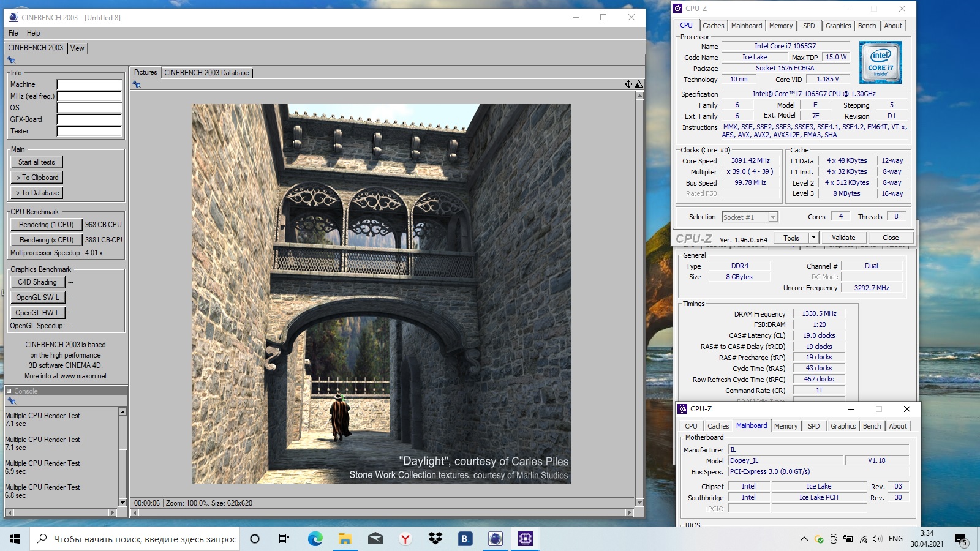Click the -> To Database button
The height and width of the screenshot is (551, 980).
point(37,193)
